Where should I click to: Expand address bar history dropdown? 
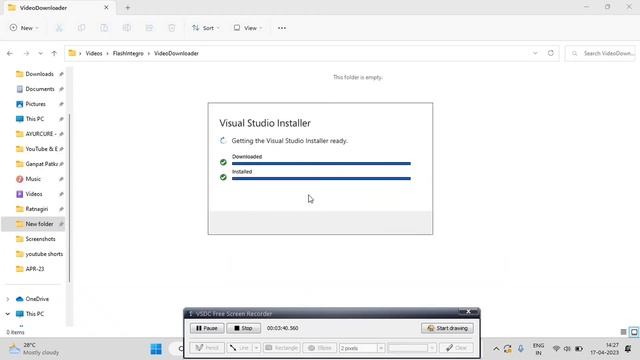pos(535,53)
